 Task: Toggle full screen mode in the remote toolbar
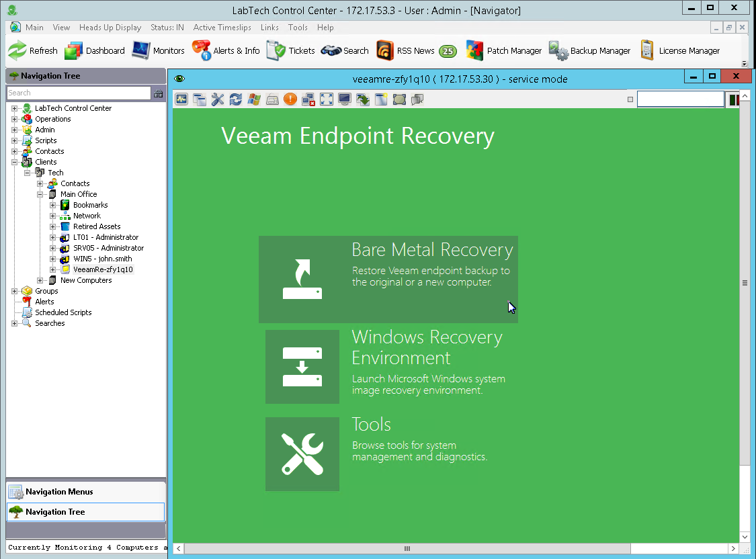click(x=326, y=99)
